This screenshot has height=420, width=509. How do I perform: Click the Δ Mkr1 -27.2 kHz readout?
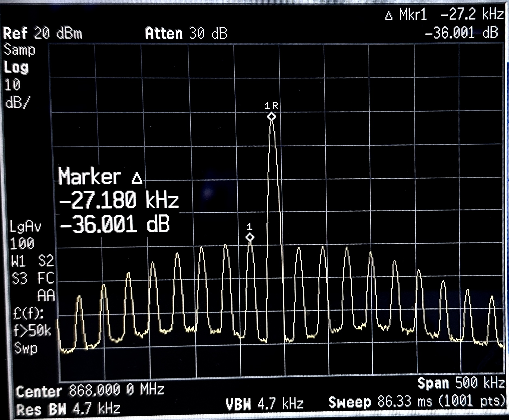click(x=444, y=14)
